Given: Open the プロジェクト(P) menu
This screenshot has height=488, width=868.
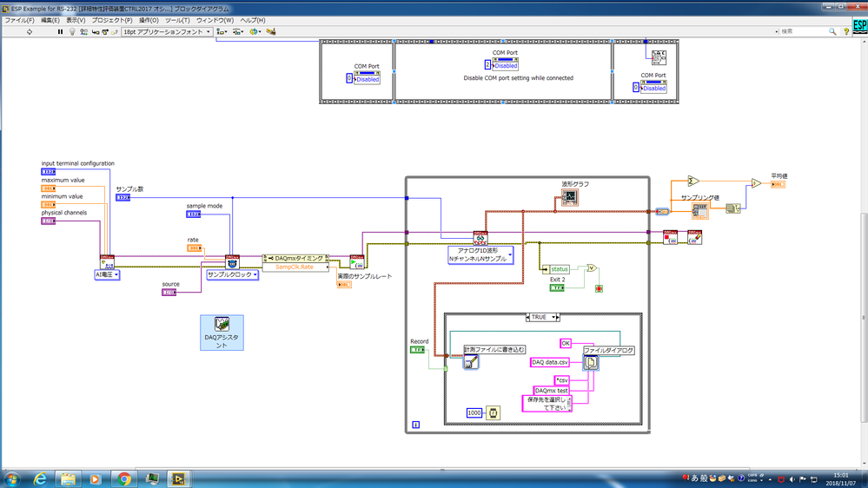Looking at the screenshot, I should [112, 20].
